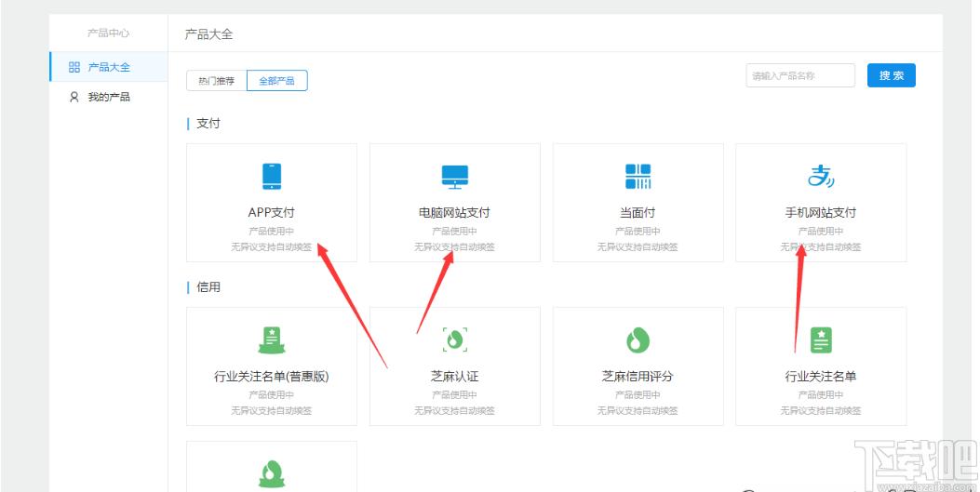
Task: Click the 搜索 button
Action: [x=892, y=75]
